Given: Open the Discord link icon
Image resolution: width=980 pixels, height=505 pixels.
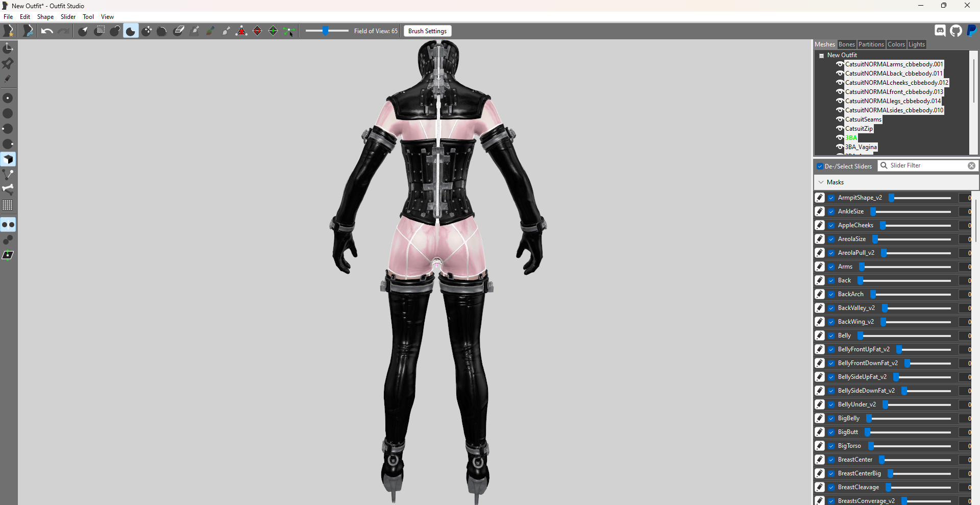Looking at the screenshot, I should [x=940, y=31].
